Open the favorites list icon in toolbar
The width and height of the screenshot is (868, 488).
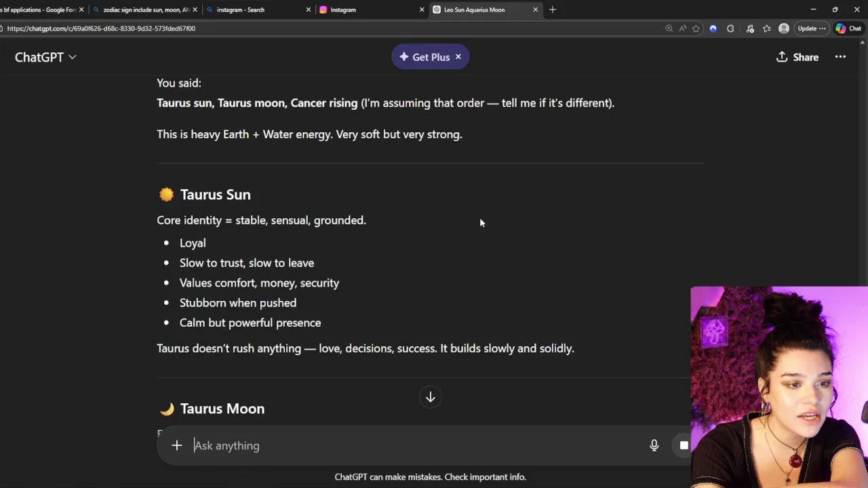[x=767, y=28]
